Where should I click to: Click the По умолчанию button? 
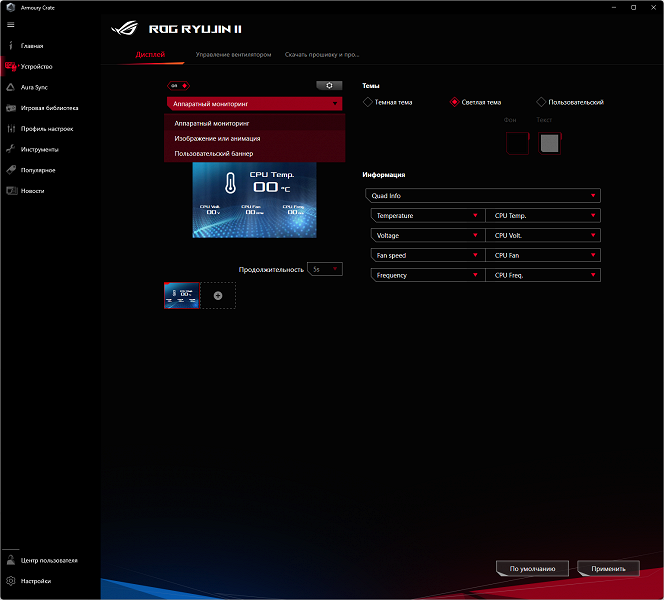(x=532, y=569)
